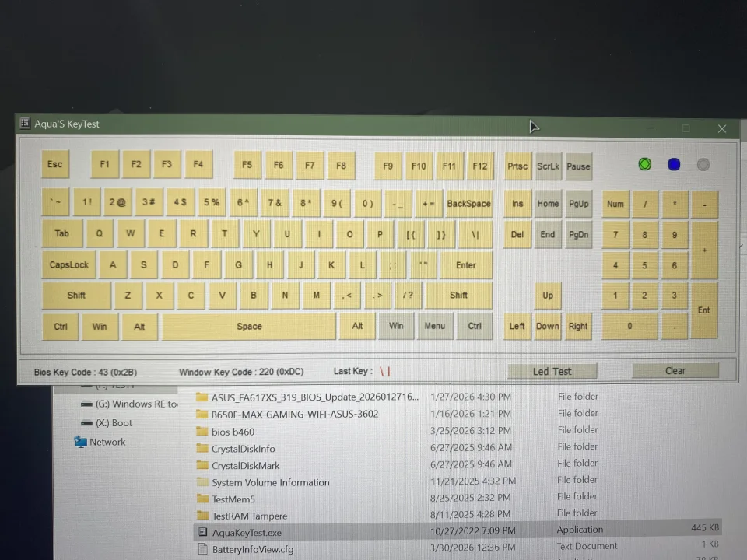Click the blue LED indicator circle
This screenshot has width=747, height=560.
tap(674, 164)
